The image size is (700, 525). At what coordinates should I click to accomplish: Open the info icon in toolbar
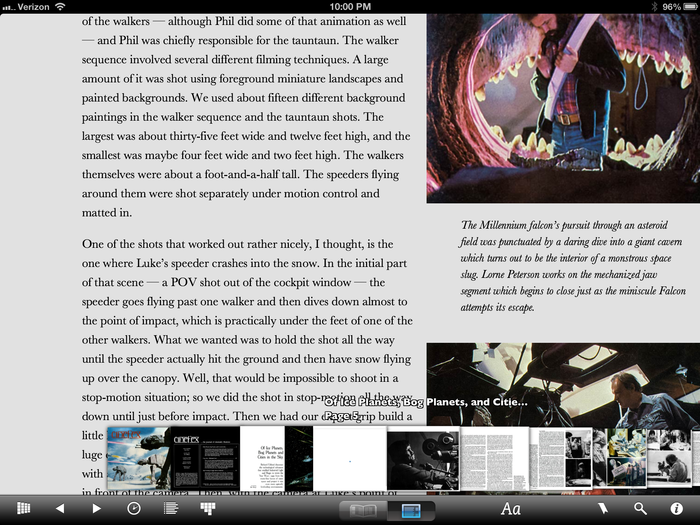coord(676,508)
